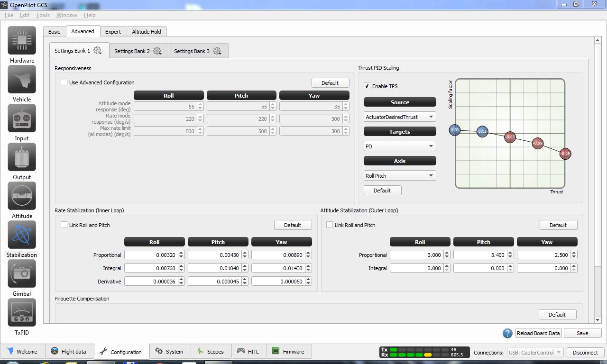
Task: Click gear icon on Settings Bank 2
Action: click(157, 51)
